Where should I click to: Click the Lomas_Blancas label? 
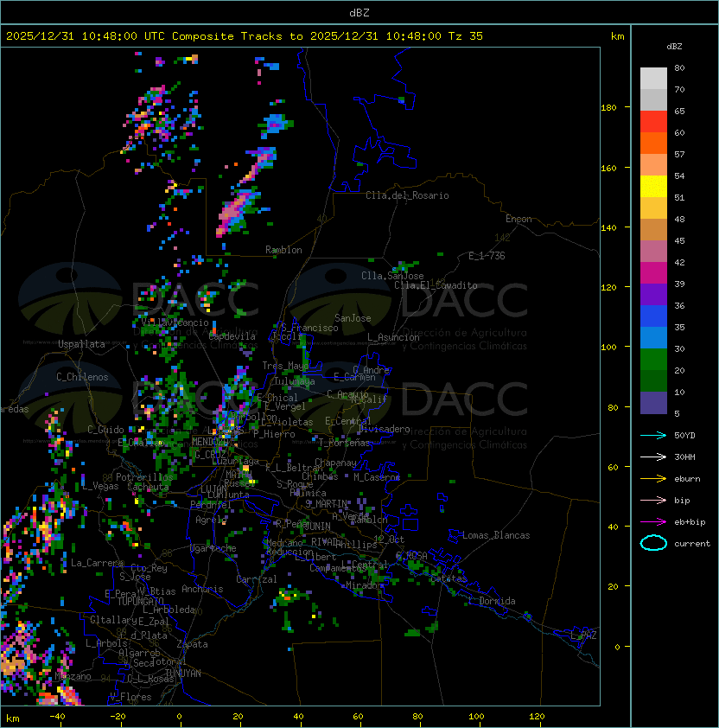496,535
